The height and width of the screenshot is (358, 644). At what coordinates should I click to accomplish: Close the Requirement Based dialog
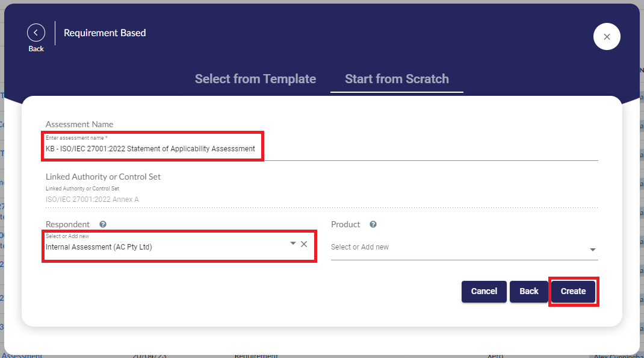click(x=607, y=37)
